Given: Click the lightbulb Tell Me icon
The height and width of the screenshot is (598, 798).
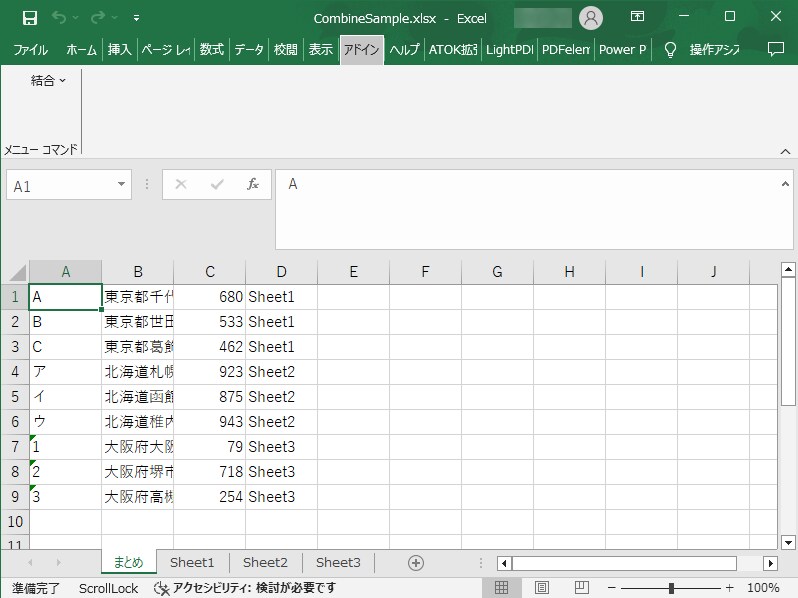Looking at the screenshot, I should tap(670, 50).
